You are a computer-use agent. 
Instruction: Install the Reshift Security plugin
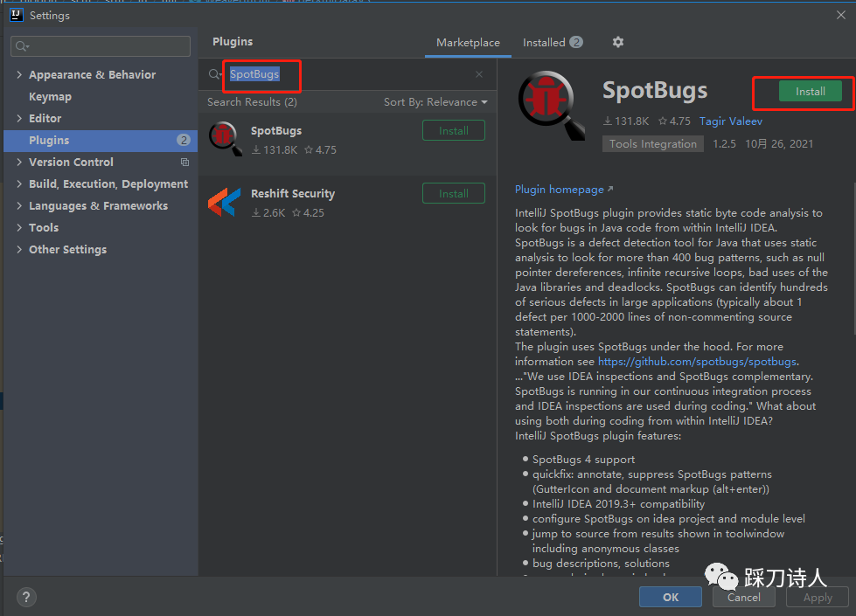click(x=453, y=193)
